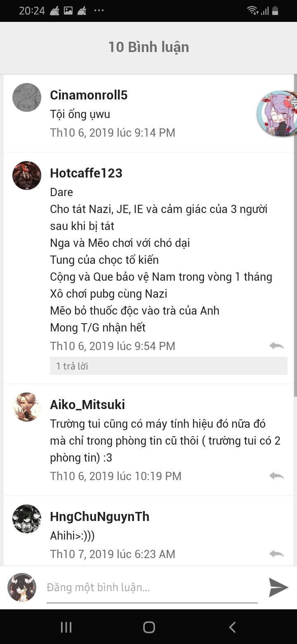The image size is (297, 644).
Task: Open Cinamonroll5's profile avatar
Action: [27, 97]
